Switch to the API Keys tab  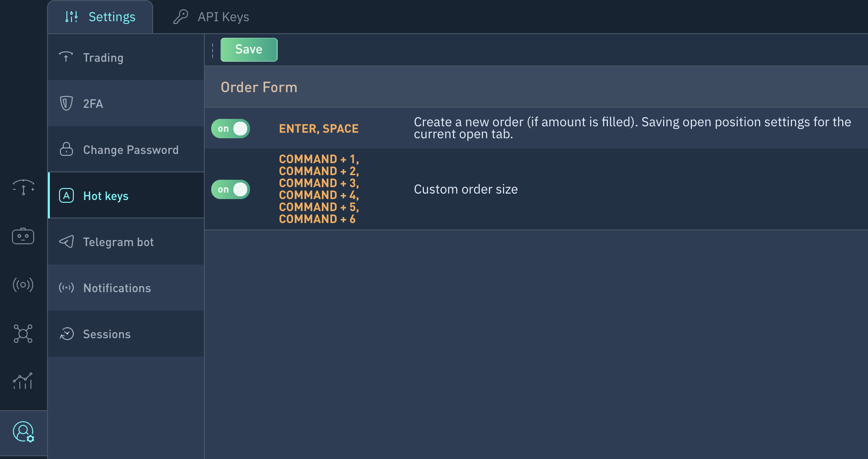(211, 17)
